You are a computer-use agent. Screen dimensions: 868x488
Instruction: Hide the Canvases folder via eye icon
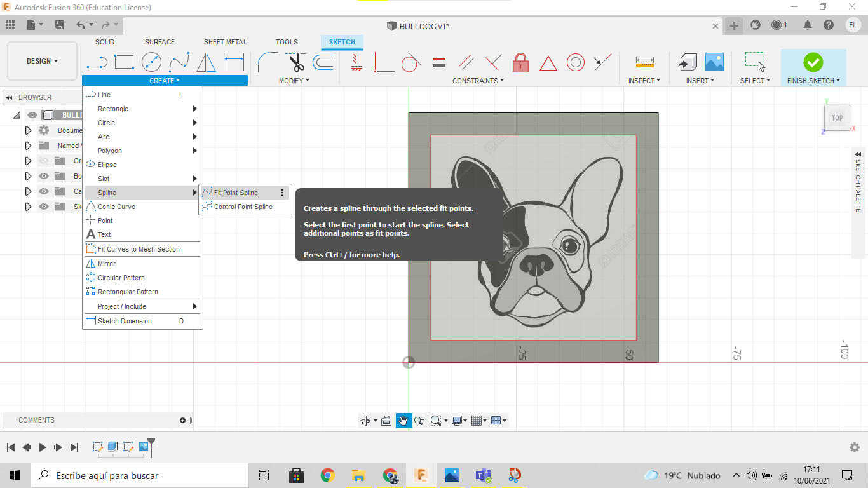coord(44,191)
